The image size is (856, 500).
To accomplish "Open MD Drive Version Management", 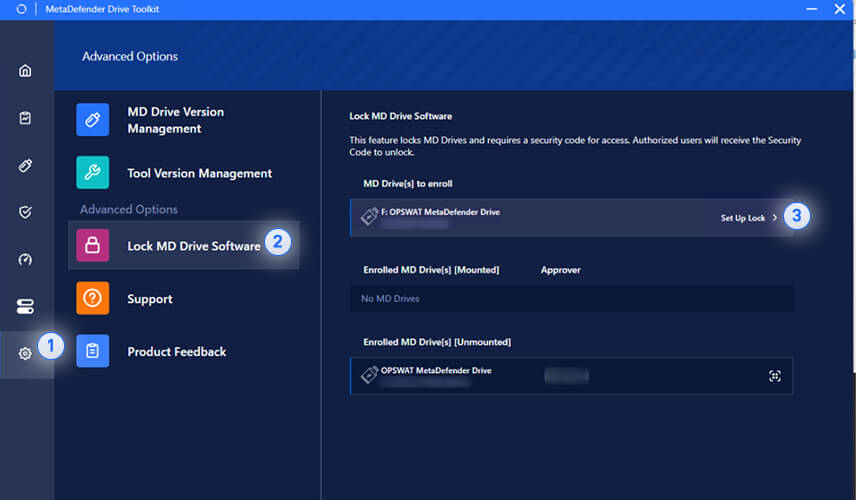I will point(176,120).
